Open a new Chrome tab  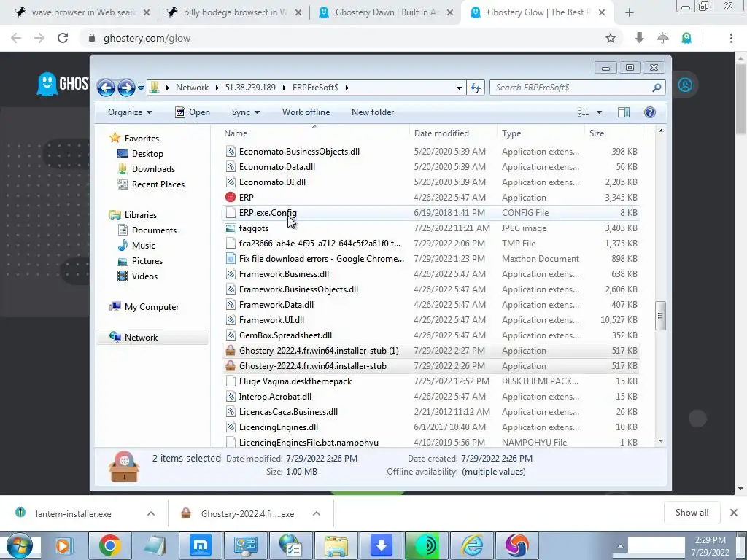pyautogui.click(x=630, y=12)
